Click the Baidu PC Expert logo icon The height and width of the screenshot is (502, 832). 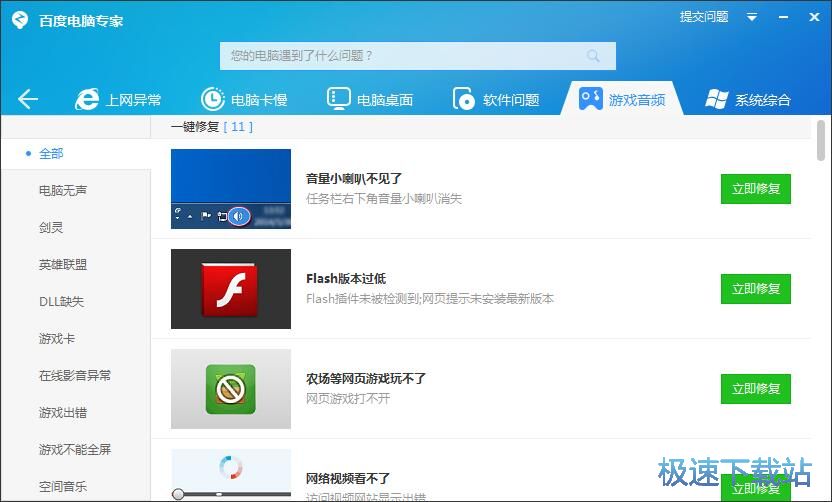click(20, 20)
